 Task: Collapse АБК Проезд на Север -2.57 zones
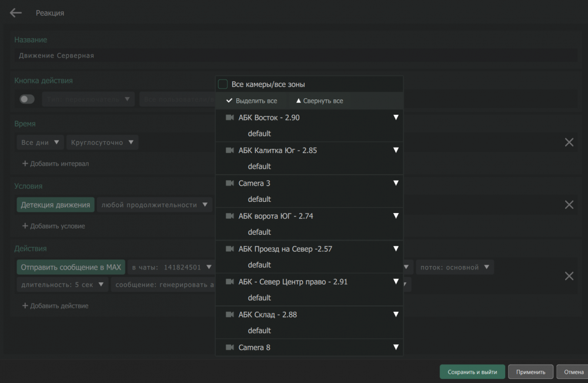tap(396, 249)
